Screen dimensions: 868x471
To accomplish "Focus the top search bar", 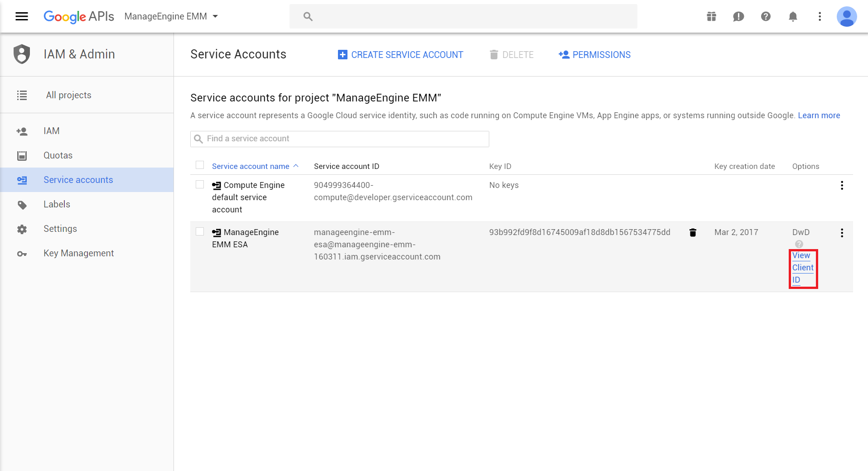I will pos(463,17).
